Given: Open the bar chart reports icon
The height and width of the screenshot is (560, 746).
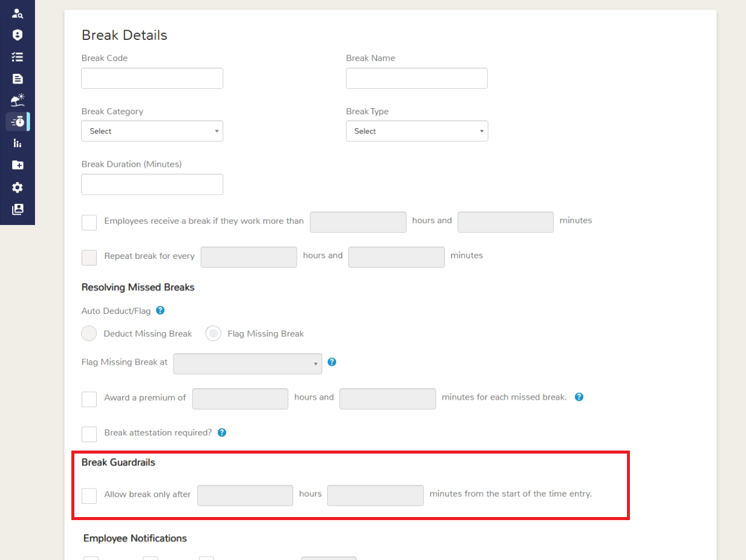Looking at the screenshot, I should (18, 143).
